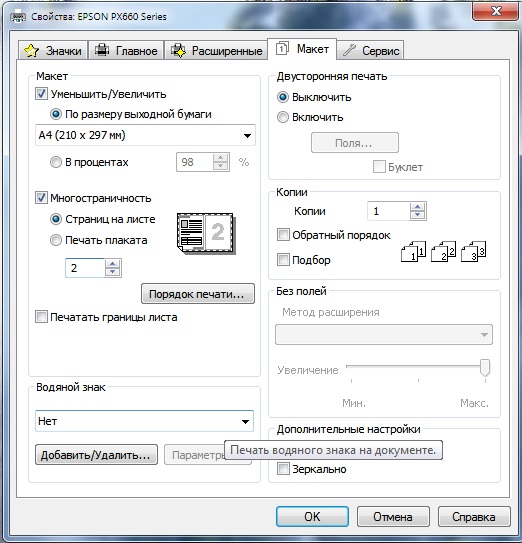Open the Водяной знак dropdown showing Нет
Image resolution: width=522 pixels, height=543 pixels.
[144, 421]
